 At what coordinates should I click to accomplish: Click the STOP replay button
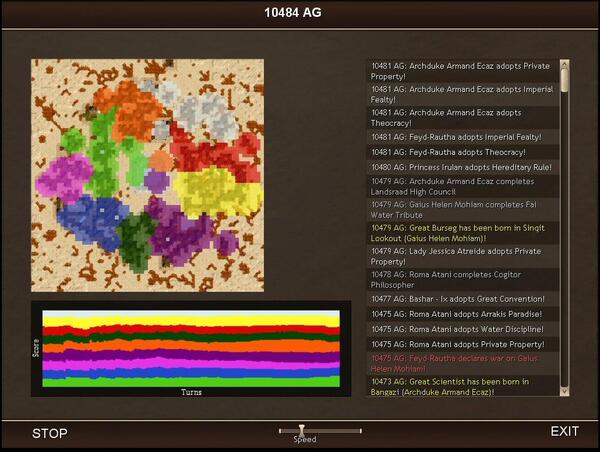tap(50, 433)
